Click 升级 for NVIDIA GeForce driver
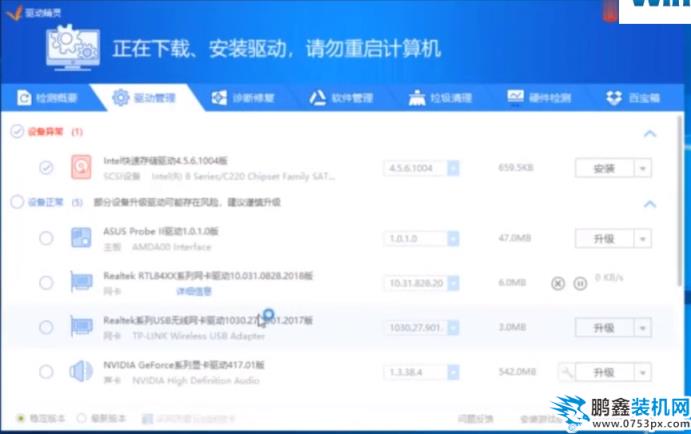Image resolution: width=691 pixels, height=434 pixels. tap(605, 373)
